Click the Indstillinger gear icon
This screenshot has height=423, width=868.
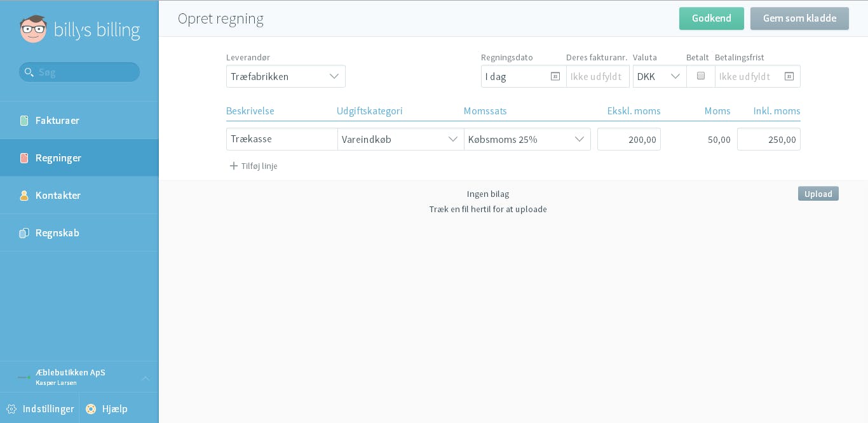point(11,409)
